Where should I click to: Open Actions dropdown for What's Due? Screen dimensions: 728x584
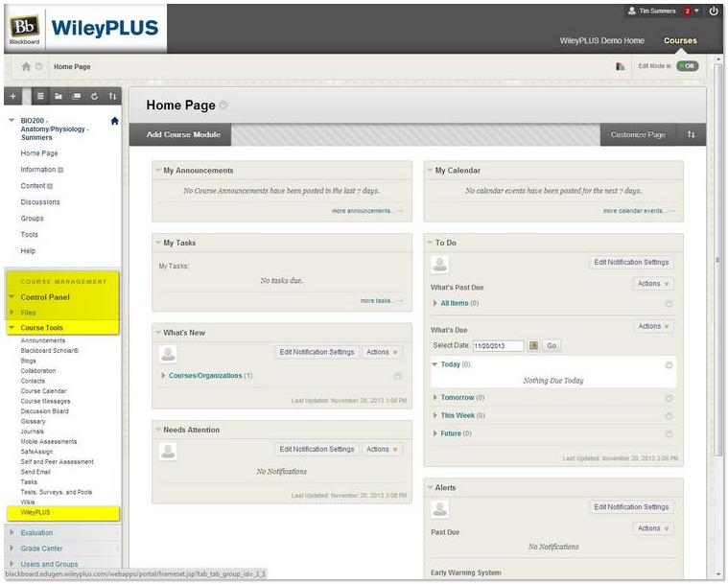(x=653, y=326)
